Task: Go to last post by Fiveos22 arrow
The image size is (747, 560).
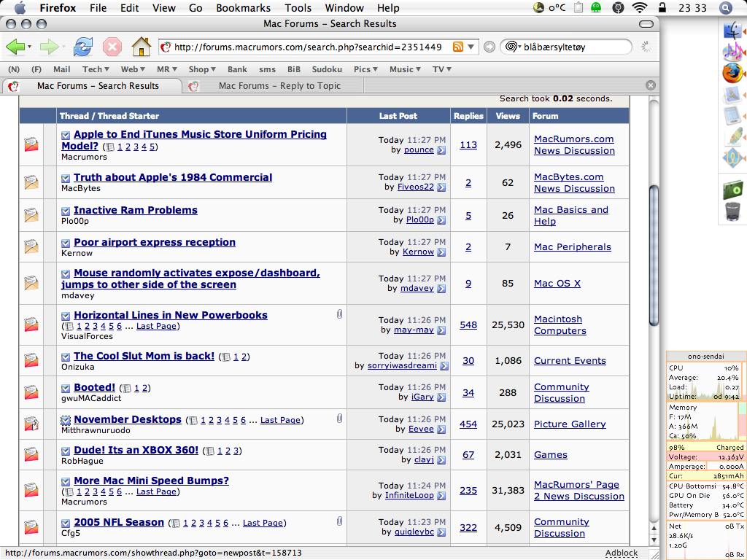Action: point(441,187)
